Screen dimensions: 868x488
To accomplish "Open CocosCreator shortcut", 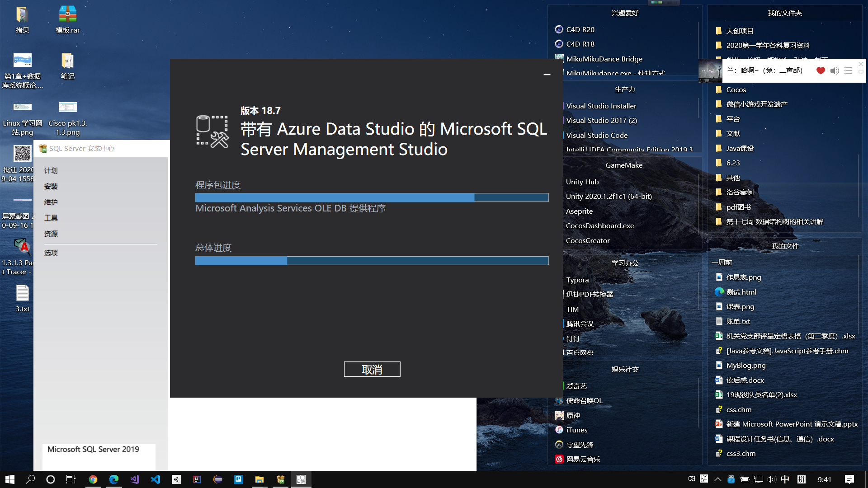I will pyautogui.click(x=587, y=240).
